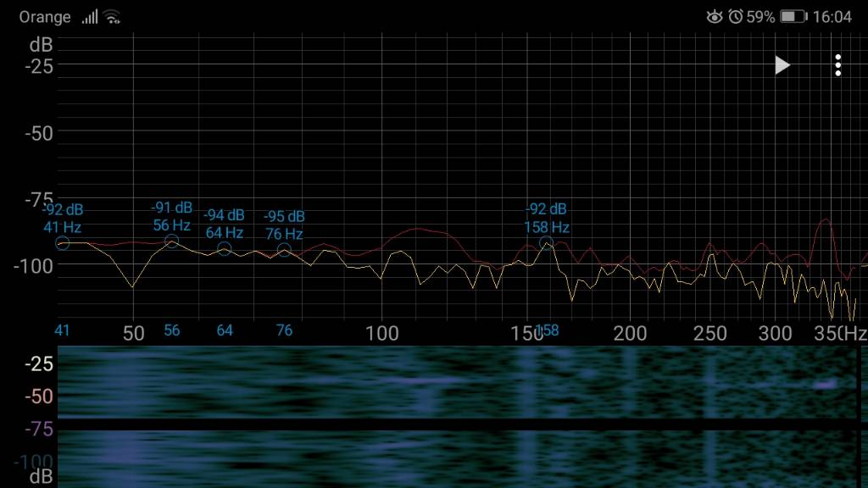Tap the 16:04 clock in status bar

click(x=832, y=17)
